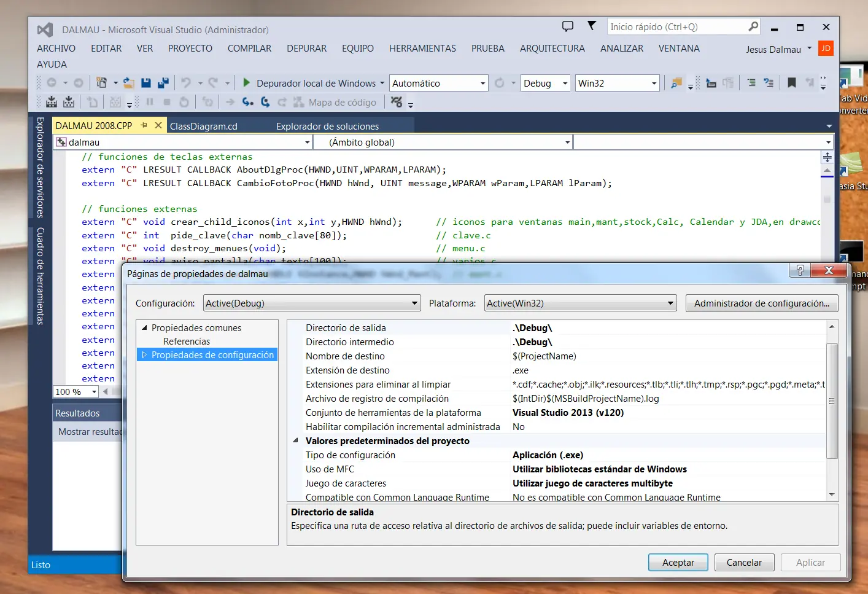Click the editor split window handle icon

point(827,157)
